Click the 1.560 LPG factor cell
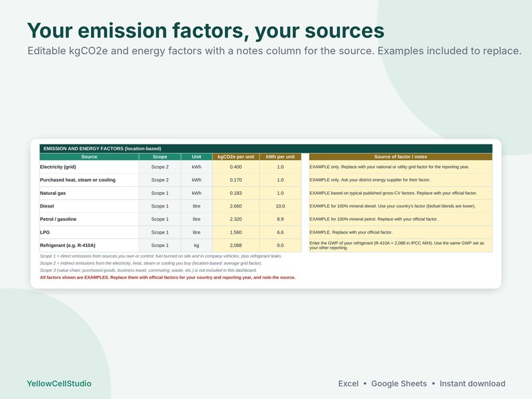Image resolution: width=532 pixels, height=399 pixels. click(236, 232)
